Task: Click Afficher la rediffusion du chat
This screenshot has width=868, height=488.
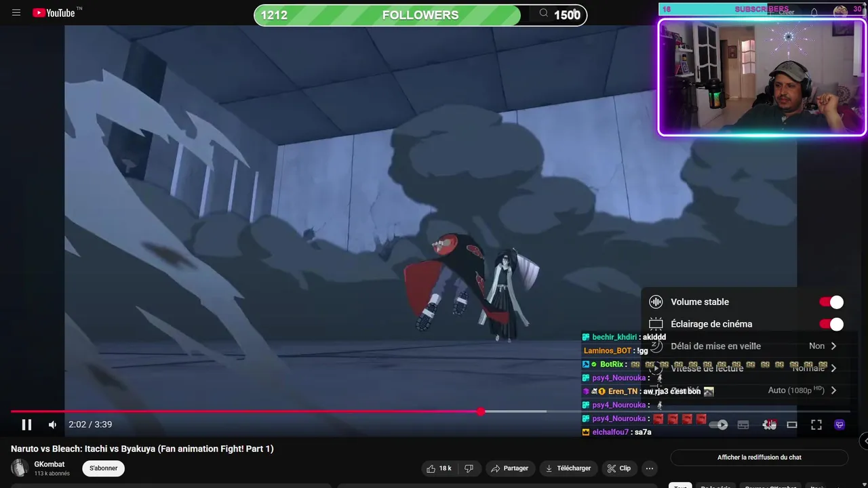Action: (x=759, y=457)
